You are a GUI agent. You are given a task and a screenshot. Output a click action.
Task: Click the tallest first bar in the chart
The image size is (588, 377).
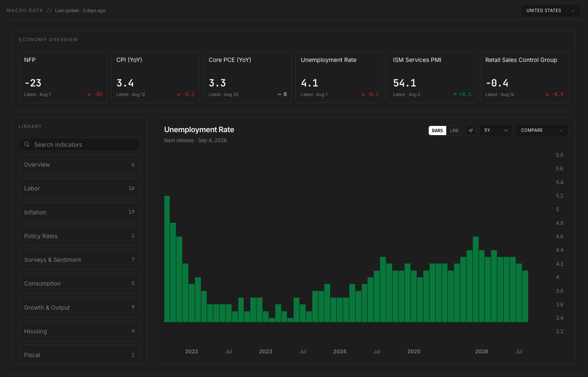pos(167,259)
